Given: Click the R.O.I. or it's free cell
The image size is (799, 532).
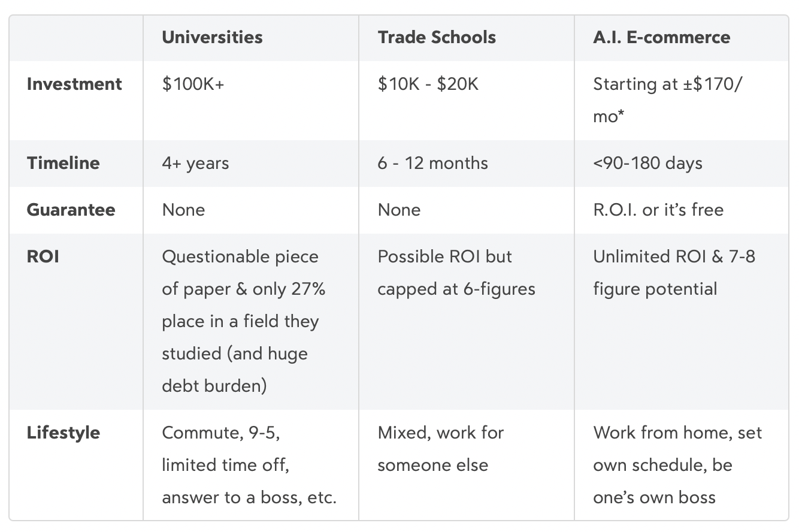Looking at the screenshot, I should [x=658, y=210].
